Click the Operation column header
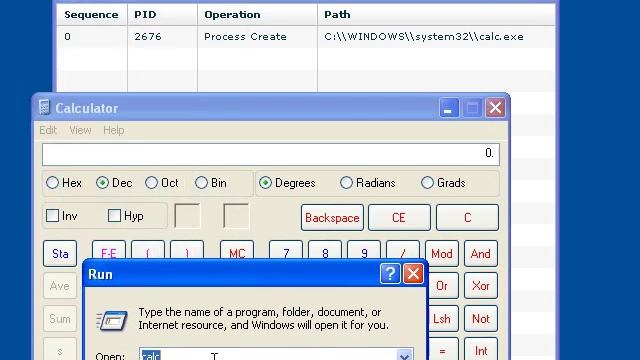The height and width of the screenshot is (360, 640). 258,15
